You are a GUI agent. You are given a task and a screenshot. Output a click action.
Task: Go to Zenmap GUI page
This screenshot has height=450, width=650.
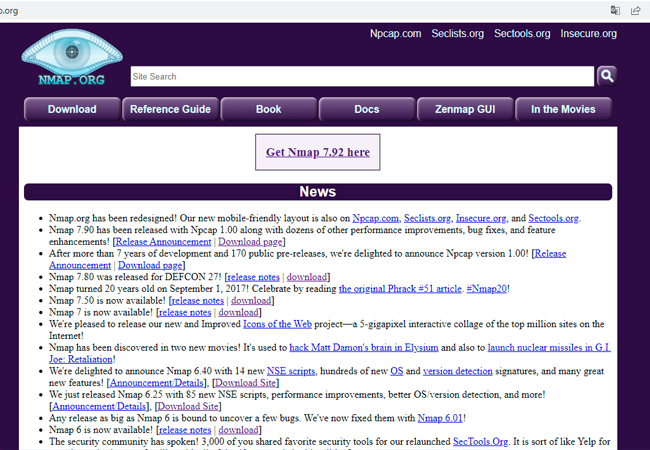point(465,109)
